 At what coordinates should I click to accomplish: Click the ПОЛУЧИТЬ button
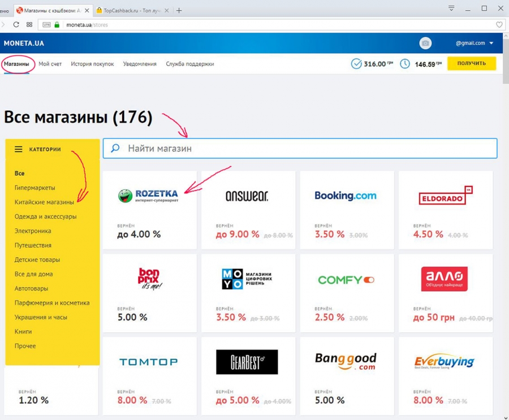pos(471,63)
